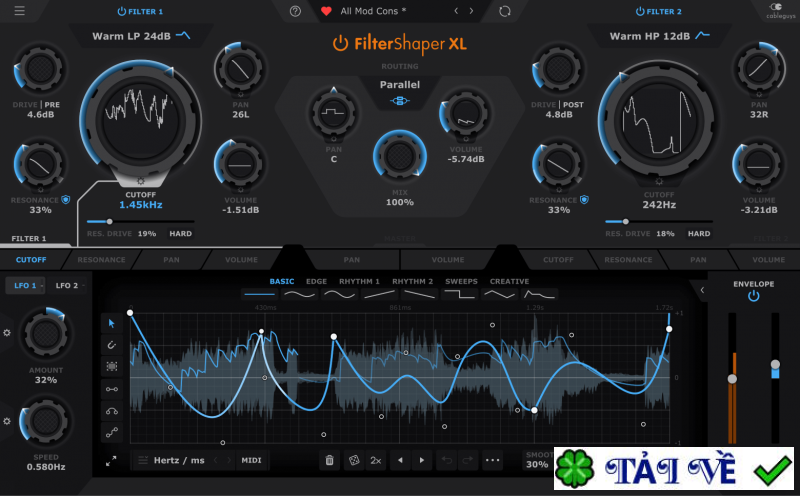Select Filter 1 RESONANCE modulation tab

point(101,260)
